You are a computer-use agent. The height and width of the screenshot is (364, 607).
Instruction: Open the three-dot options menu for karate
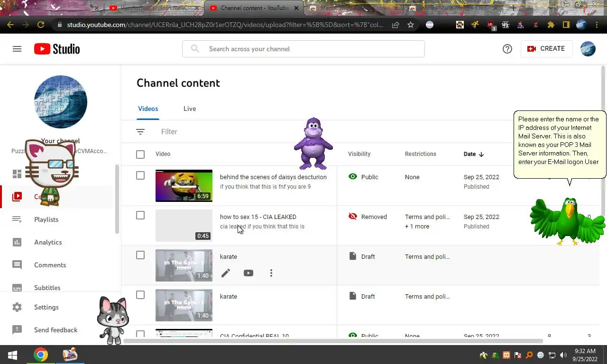271,273
